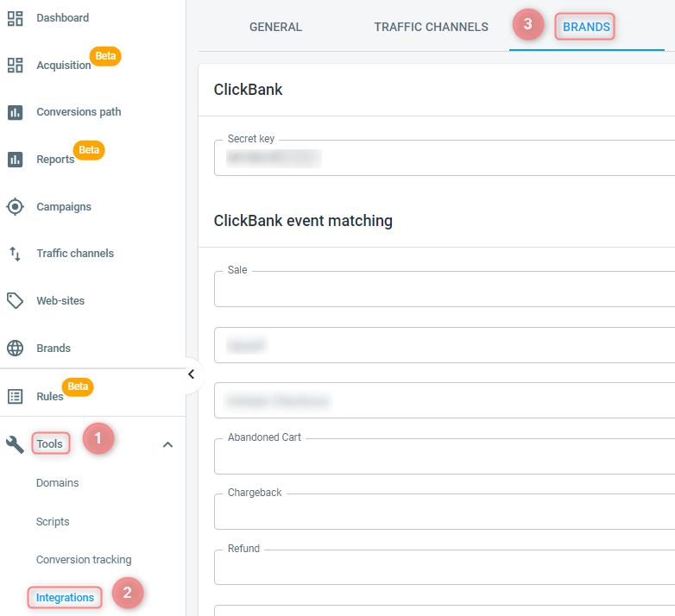675x616 pixels.
Task: Click the ClickBank event matching heading
Action: pos(303,221)
